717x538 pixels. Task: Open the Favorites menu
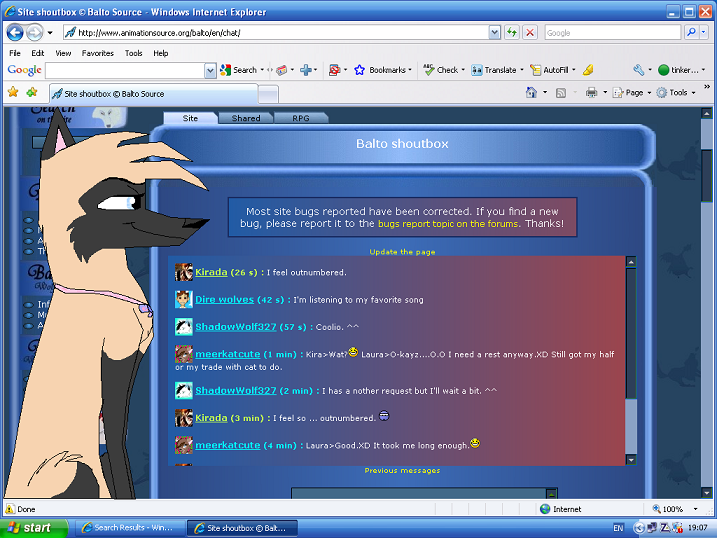point(98,53)
